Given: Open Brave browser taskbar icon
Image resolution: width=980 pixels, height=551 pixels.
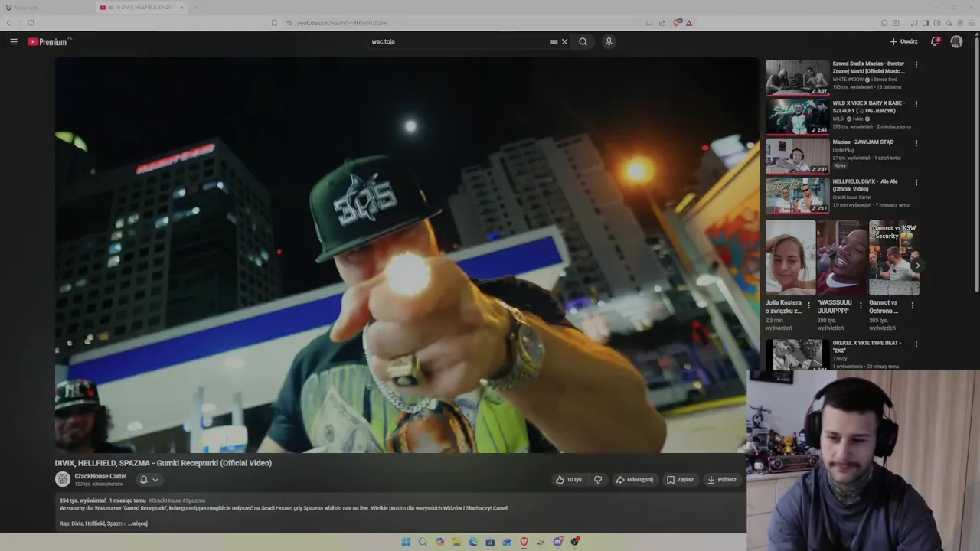Looking at the screenshot, I should click(x=524, y=542).
